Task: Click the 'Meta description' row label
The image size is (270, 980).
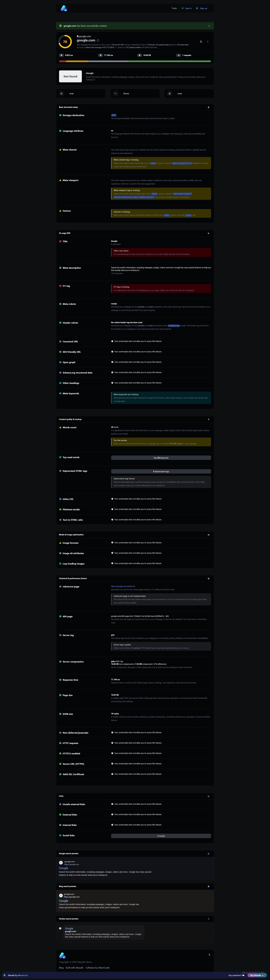Action: (x=72, y=268)
